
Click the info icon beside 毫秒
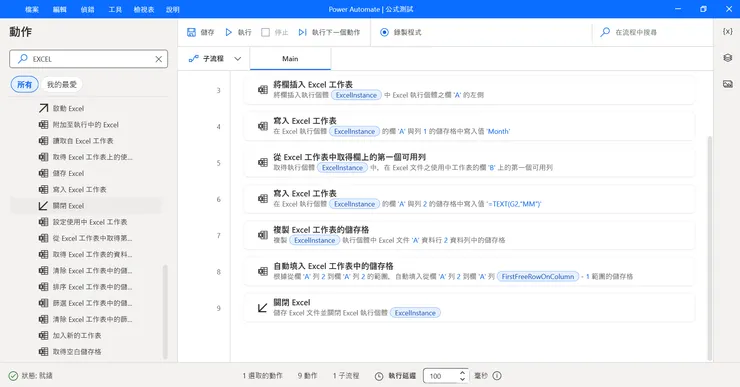496,376
